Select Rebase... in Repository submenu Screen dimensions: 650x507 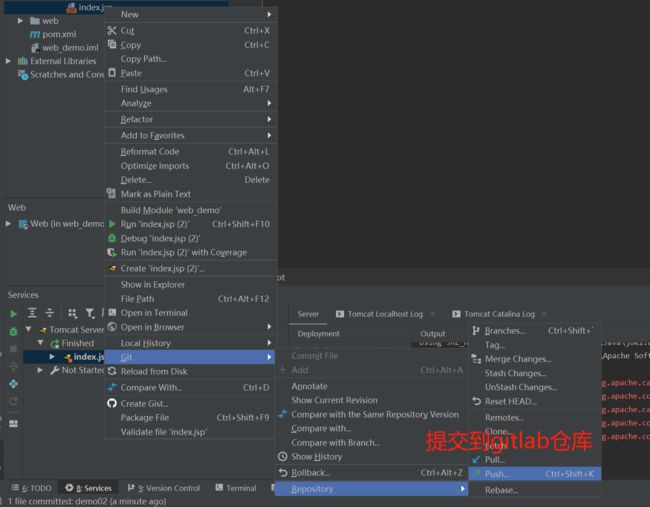pos(535,490)
